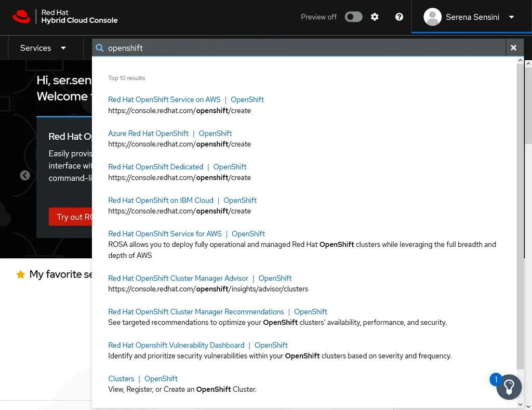The height and width of the screenshot is (410, 532).
Task: Open Red Hat Openshift Vulnerability Dashboard result
Action: click(x=198, y=345)
